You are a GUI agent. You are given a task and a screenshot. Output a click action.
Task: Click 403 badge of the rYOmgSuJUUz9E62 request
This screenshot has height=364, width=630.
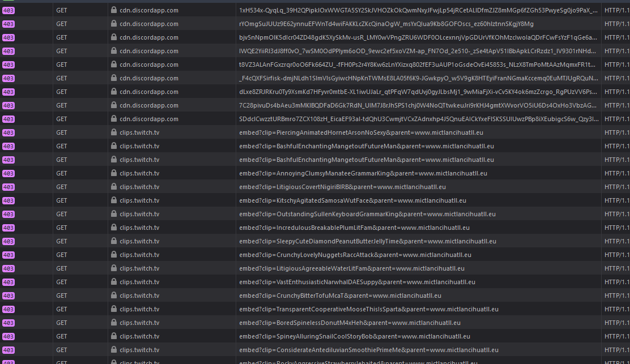pos(8,24)
